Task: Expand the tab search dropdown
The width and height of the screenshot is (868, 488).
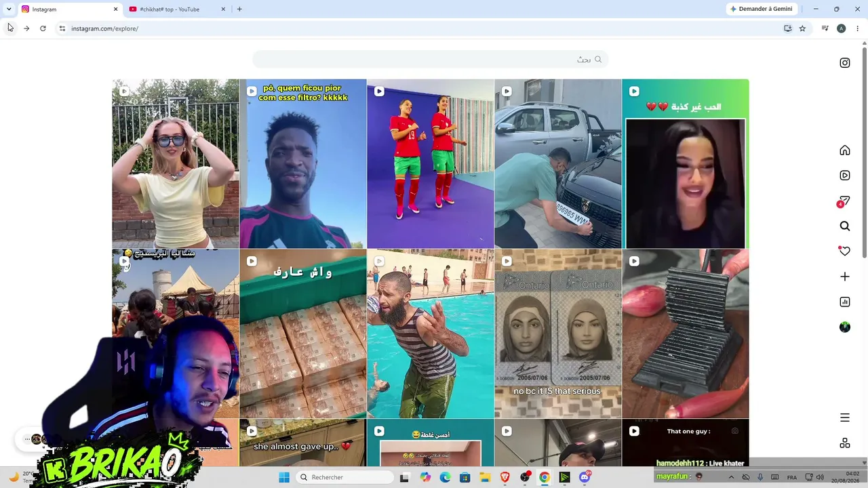Action: tap(9, 9)
